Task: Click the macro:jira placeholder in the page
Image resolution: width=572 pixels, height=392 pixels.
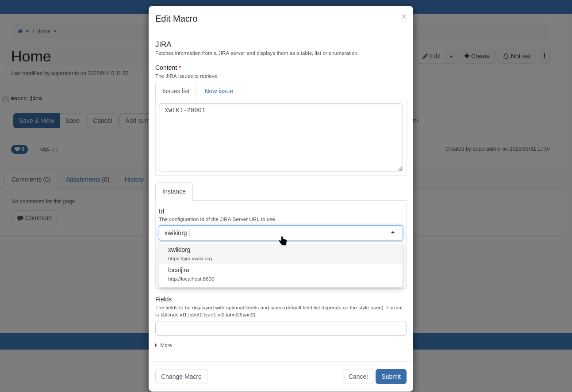Action: (27, 99)
